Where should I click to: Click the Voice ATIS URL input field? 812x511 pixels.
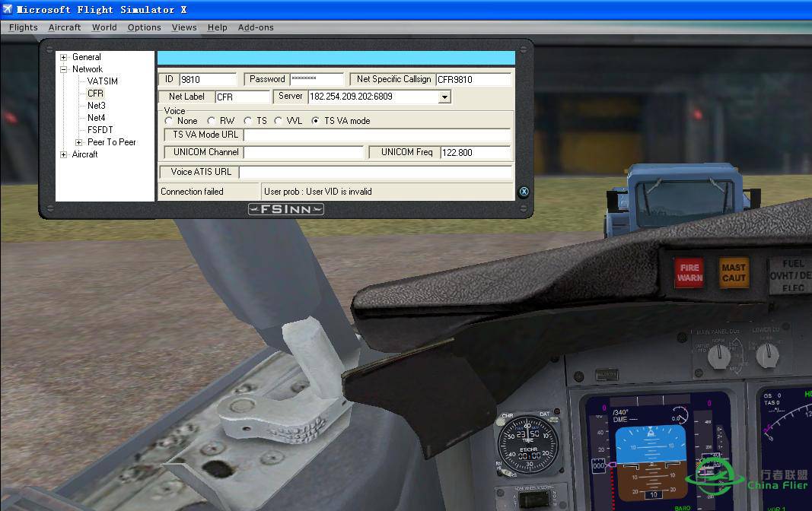375,172
